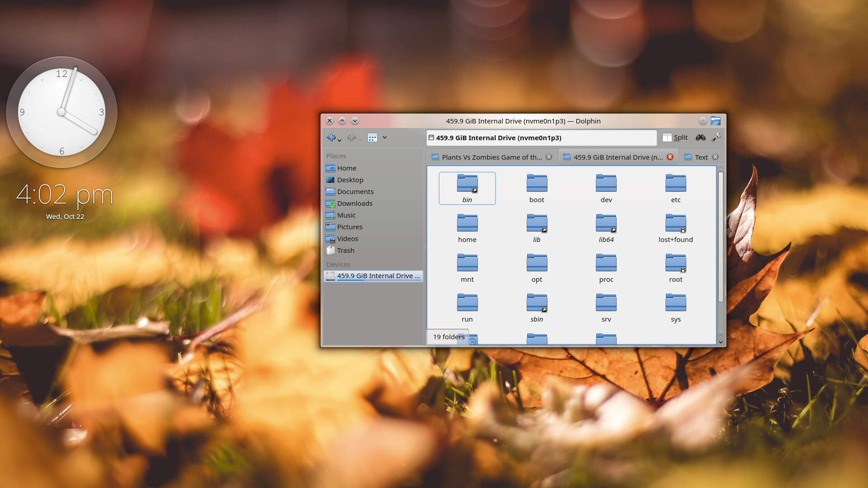
Task: Switch to the Text tab
Action: coord(700,157)
